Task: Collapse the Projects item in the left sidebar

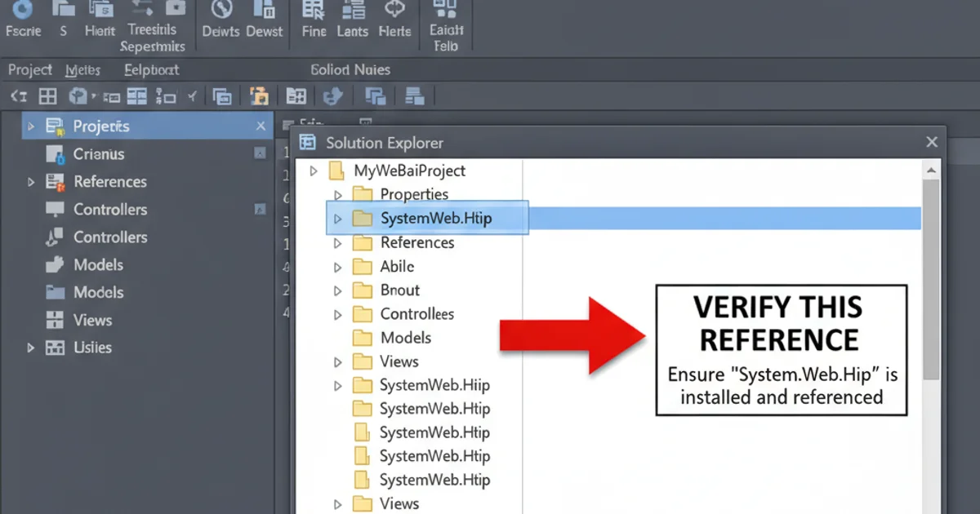Action: (x=33, y=126)
